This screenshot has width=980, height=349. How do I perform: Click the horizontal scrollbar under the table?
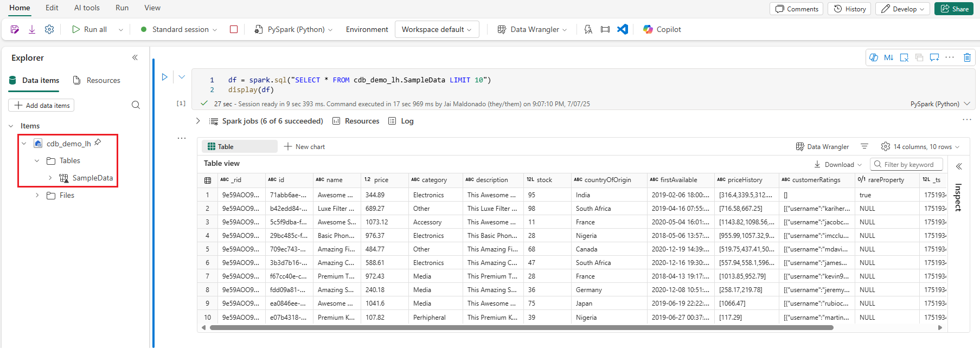[521, 327]
